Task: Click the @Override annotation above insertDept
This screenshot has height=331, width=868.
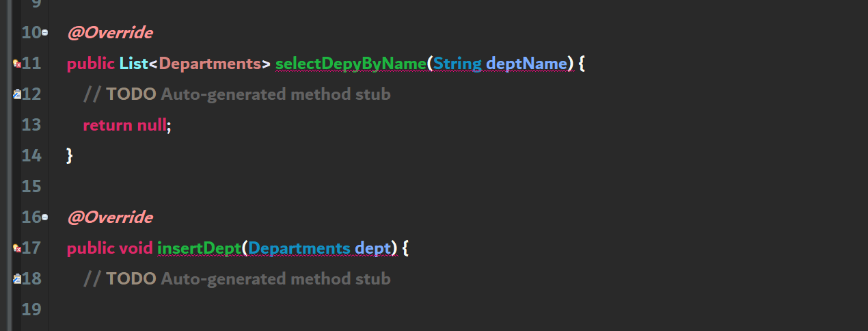Action: coord(109,217)
